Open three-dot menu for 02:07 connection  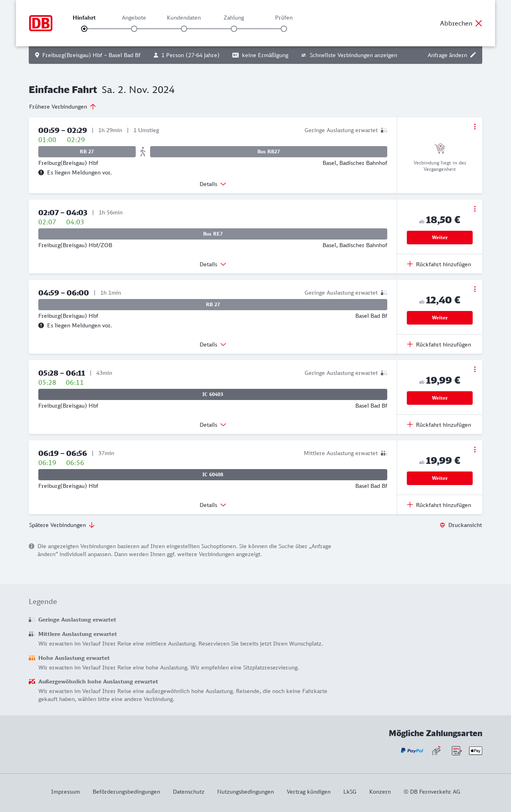tap(475, 209)
